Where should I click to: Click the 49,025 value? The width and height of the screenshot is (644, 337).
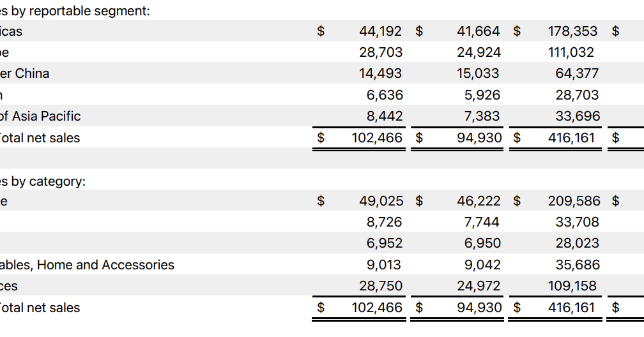coord(381,201)
